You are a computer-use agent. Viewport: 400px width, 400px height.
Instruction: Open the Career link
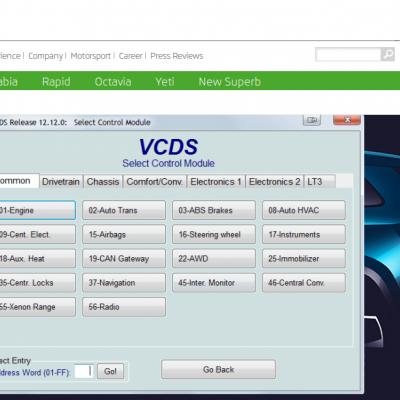click(x=130, y=56)
